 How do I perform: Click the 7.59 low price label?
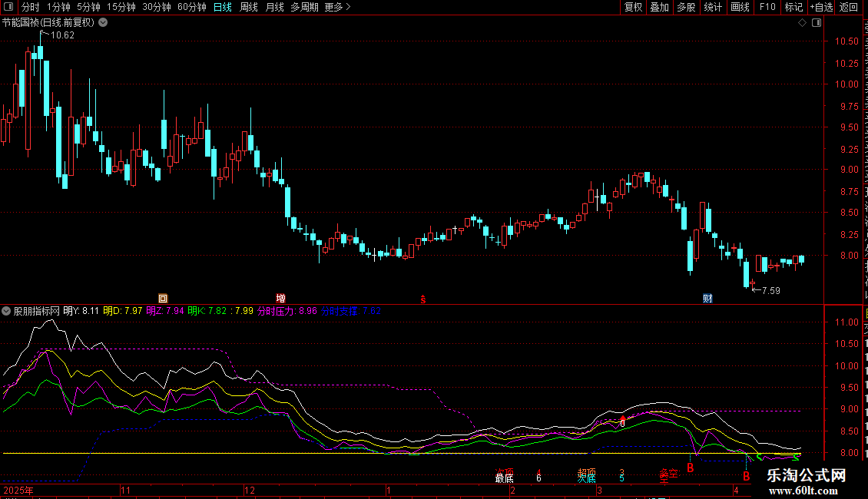[x=771, y=290]
